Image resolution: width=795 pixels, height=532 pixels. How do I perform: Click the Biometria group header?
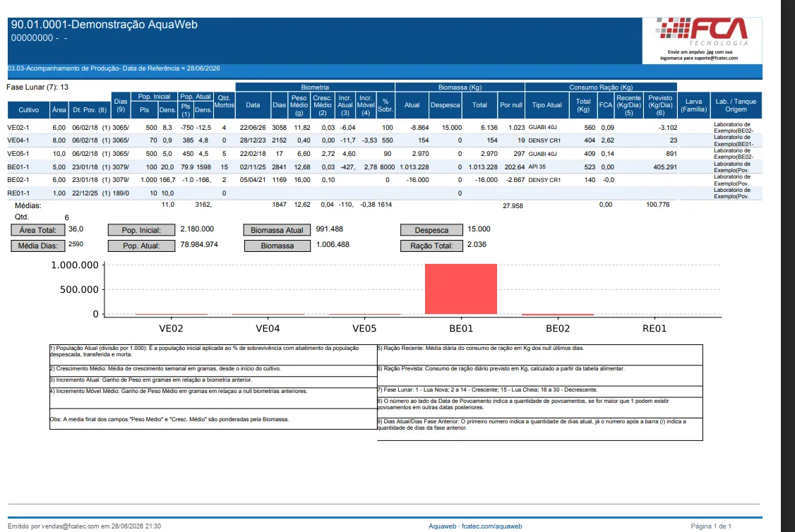[x=315, y=87]
